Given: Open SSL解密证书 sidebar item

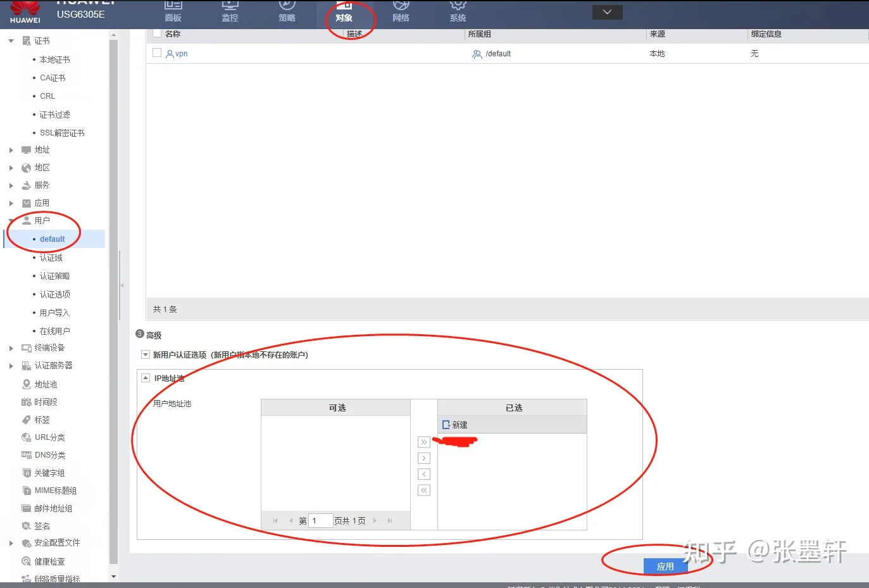Looking at the screenshot, I should [62, 133].
